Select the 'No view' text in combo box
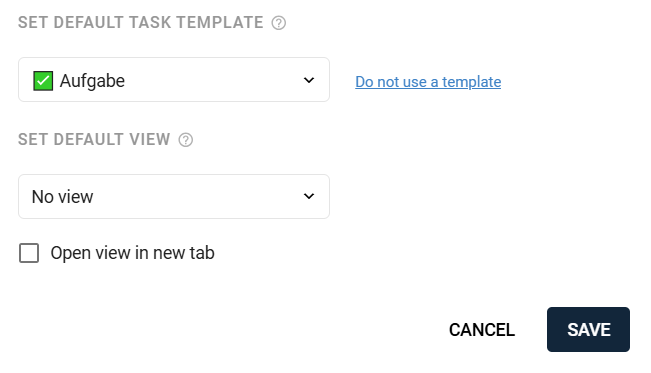The width and height of the screenshot is (651, 373). pyautogui.click(x=63, y=197)
